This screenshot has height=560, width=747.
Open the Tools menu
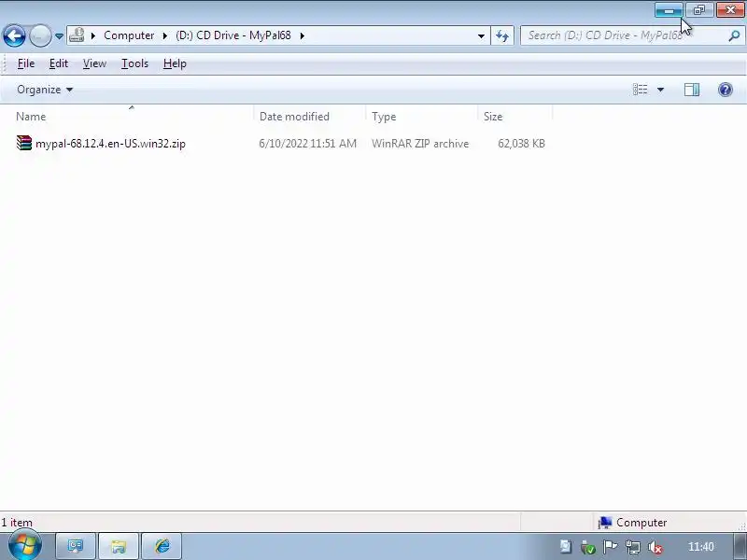(x=134, y=63)
